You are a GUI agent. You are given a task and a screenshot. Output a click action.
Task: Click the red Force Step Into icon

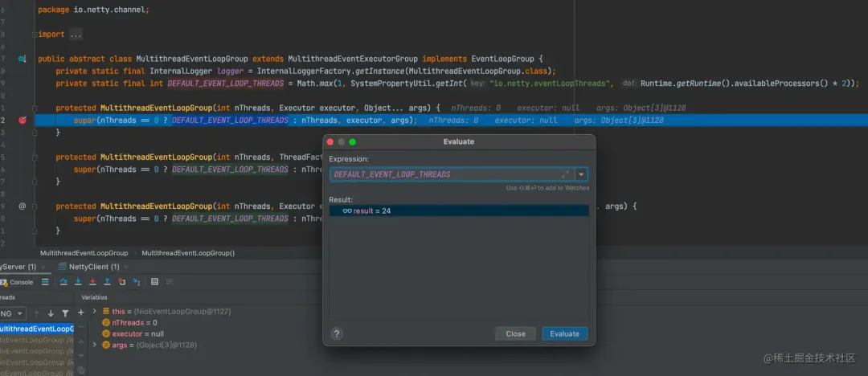point(92,282)
